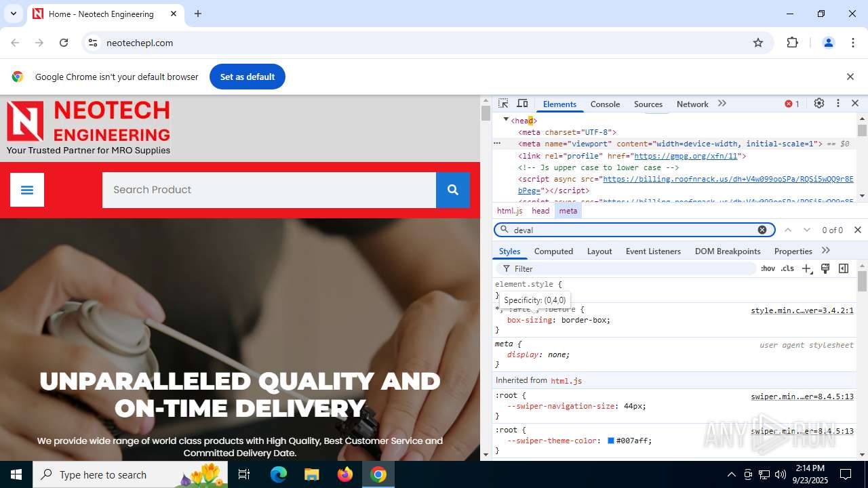Reload the current page
This screenshot has width=868, height=488.
coord(64,43)
